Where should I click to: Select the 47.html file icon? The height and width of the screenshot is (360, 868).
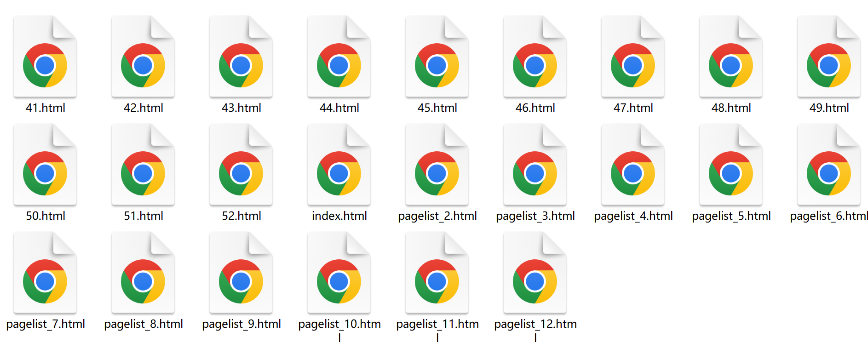pyautogui.click(x=633, y=57)
